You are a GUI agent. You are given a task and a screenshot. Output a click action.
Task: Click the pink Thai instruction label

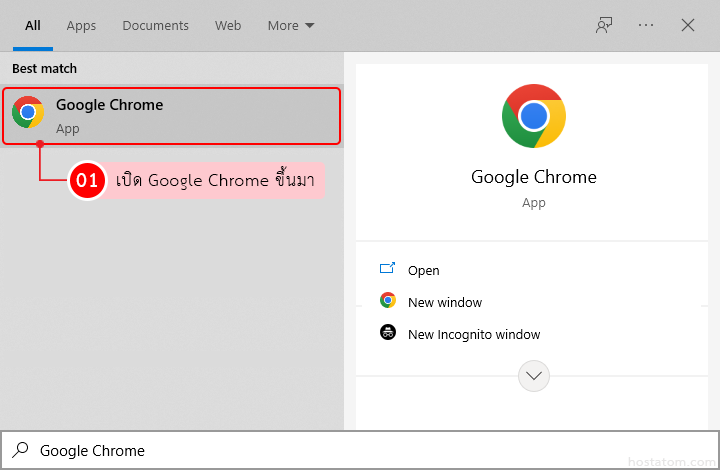coord(220,181)
